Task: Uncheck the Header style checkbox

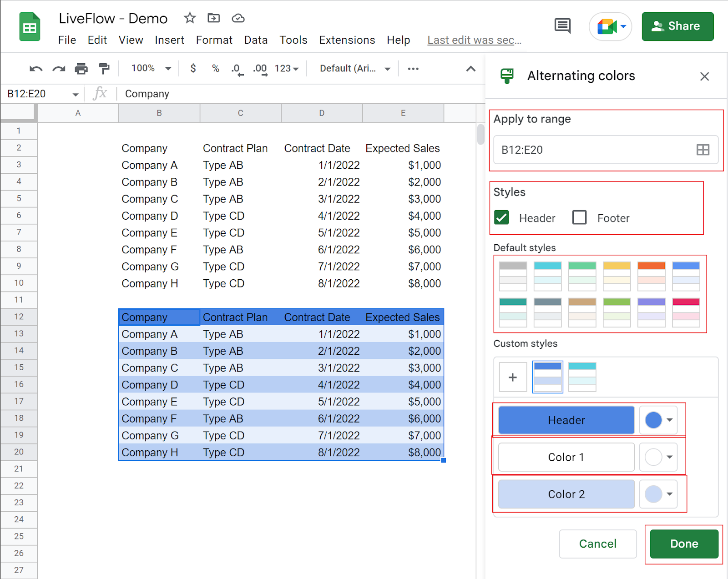Action: 501,217
